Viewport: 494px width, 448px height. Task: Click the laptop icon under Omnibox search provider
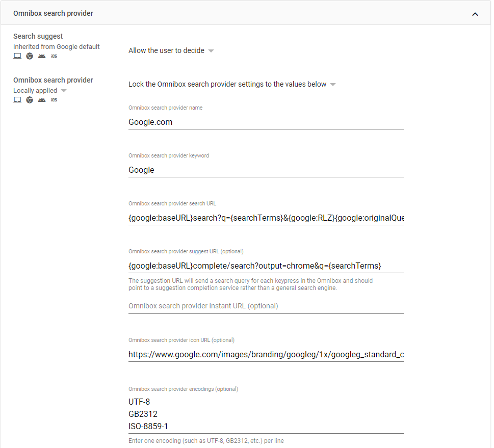(x=17, y=100)
